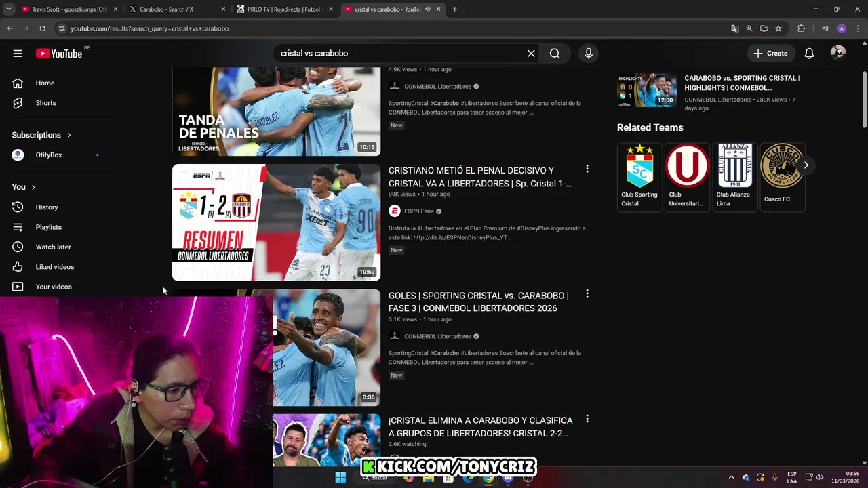Close the Travis Scott goosebumps tab
The image size is (868, 488).
[x=115, y=9]
